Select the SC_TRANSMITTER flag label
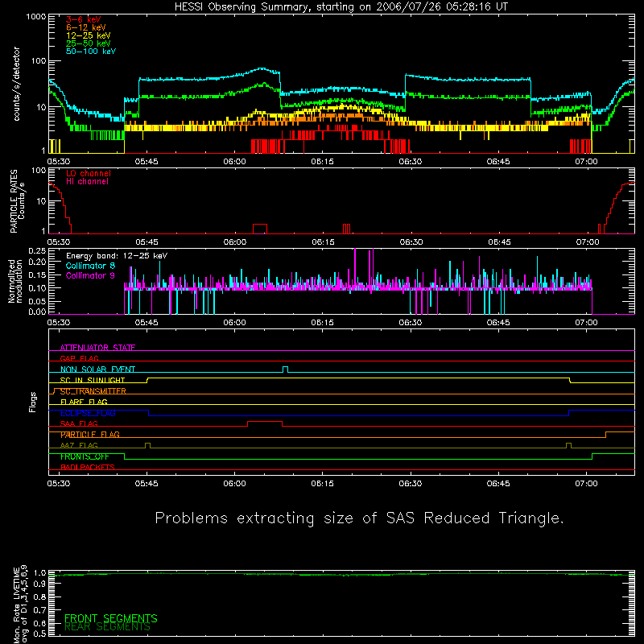644x644 pixels. (93, 391)
